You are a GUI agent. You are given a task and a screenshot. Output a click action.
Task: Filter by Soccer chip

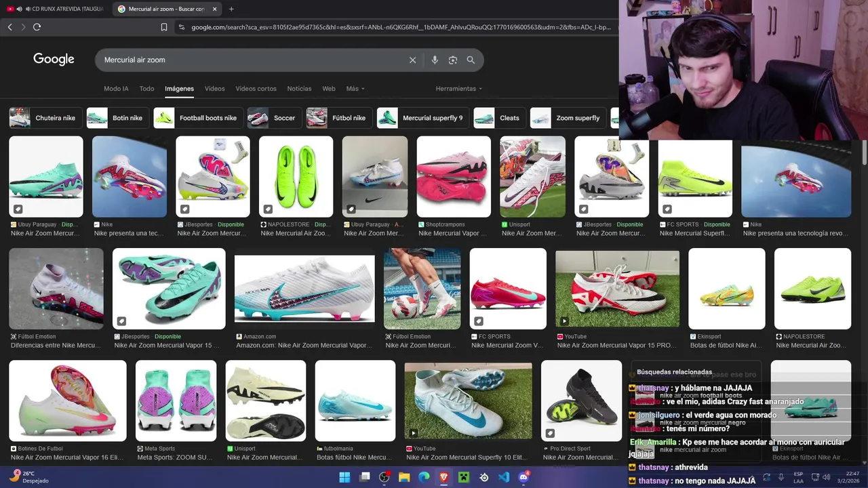point(275,118)
